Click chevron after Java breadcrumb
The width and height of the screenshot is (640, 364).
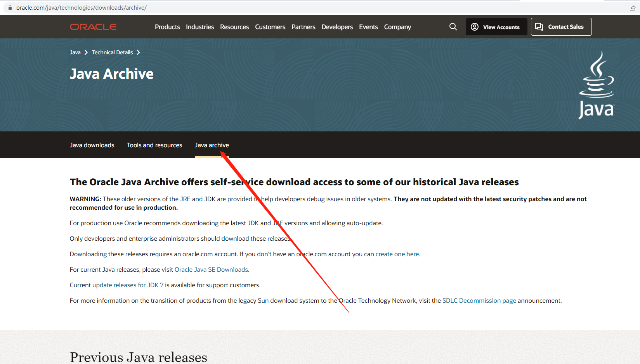pyautogui.click(x=86, y=52)
